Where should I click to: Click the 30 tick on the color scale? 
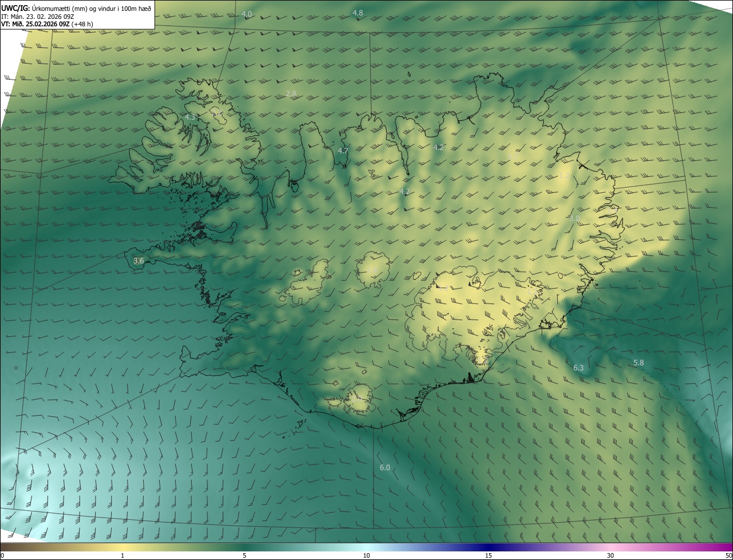tap(610, 555)
